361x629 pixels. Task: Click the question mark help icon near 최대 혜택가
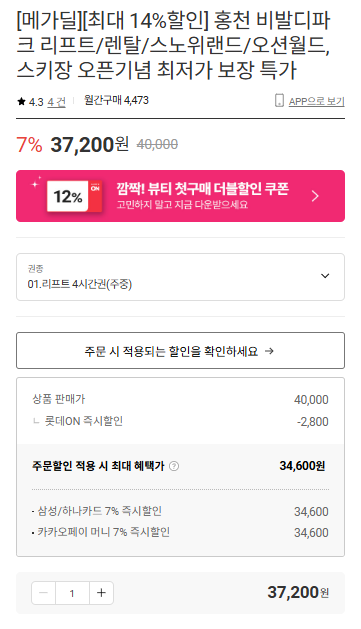[x=174, y=466]
